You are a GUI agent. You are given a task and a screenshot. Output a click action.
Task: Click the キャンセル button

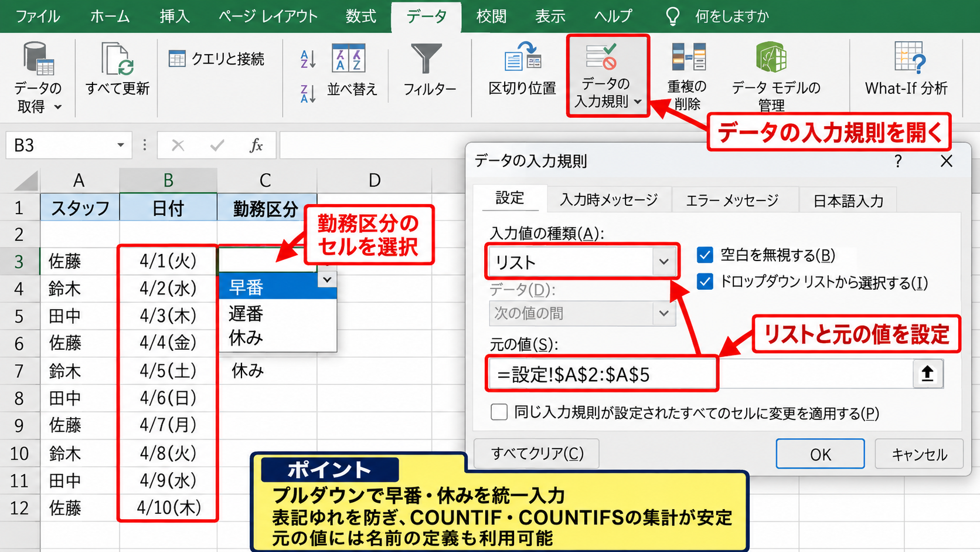pyautogui.click(x=919, y=454)
